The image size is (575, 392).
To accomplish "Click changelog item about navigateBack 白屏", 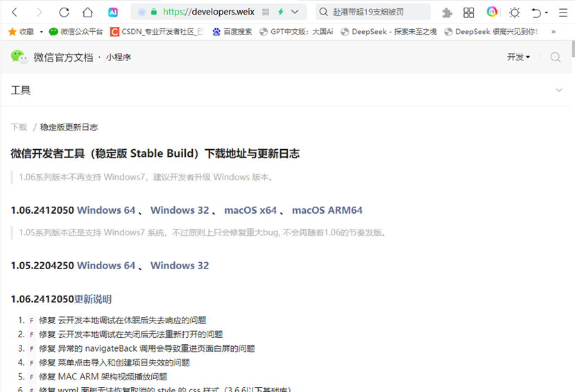I will [147, 348].
